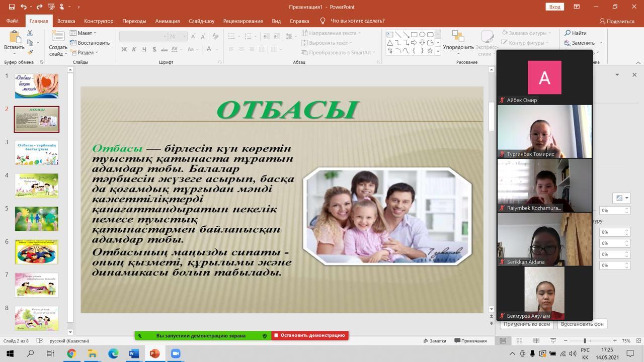Toggle the Примечания comments pane

470,340
